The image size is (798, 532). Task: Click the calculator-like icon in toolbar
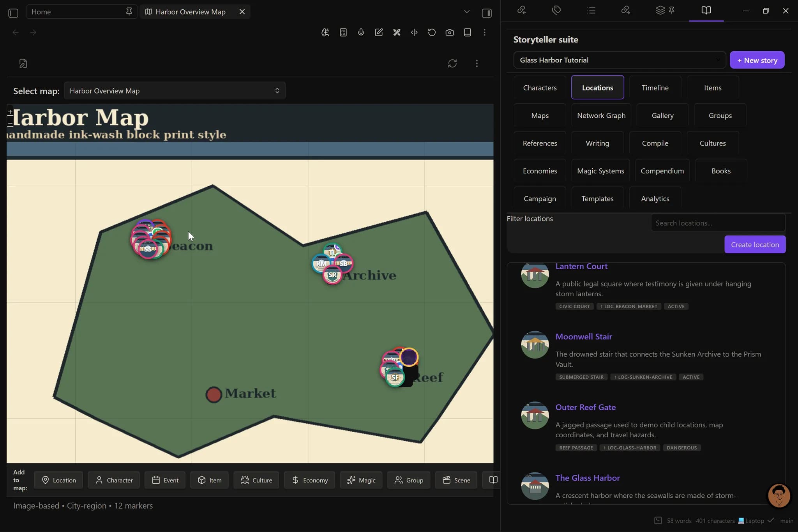click(343, 32)
